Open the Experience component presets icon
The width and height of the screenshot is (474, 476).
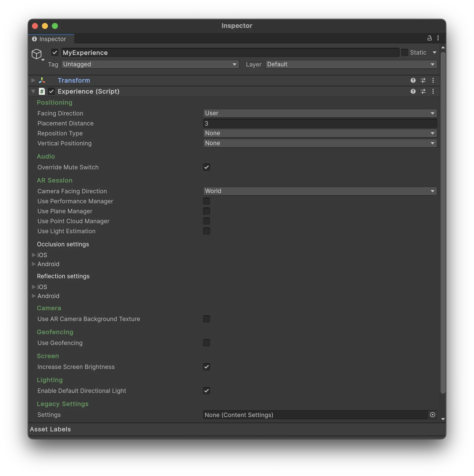(423, 91)
